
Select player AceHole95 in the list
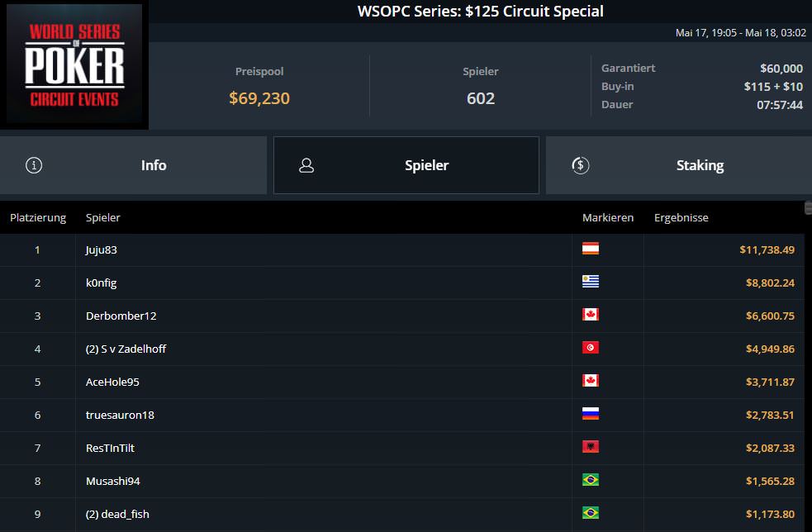click(x=114, y=382)
